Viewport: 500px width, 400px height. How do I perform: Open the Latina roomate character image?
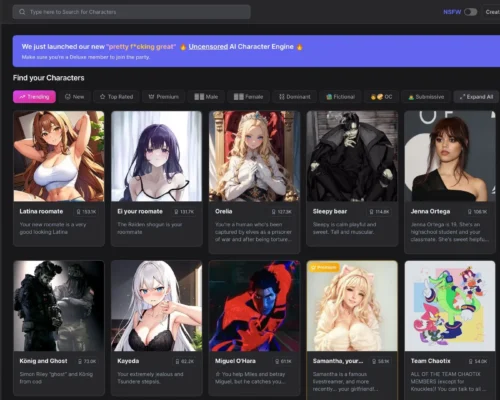pyautogui.click(x=59, y=156)
